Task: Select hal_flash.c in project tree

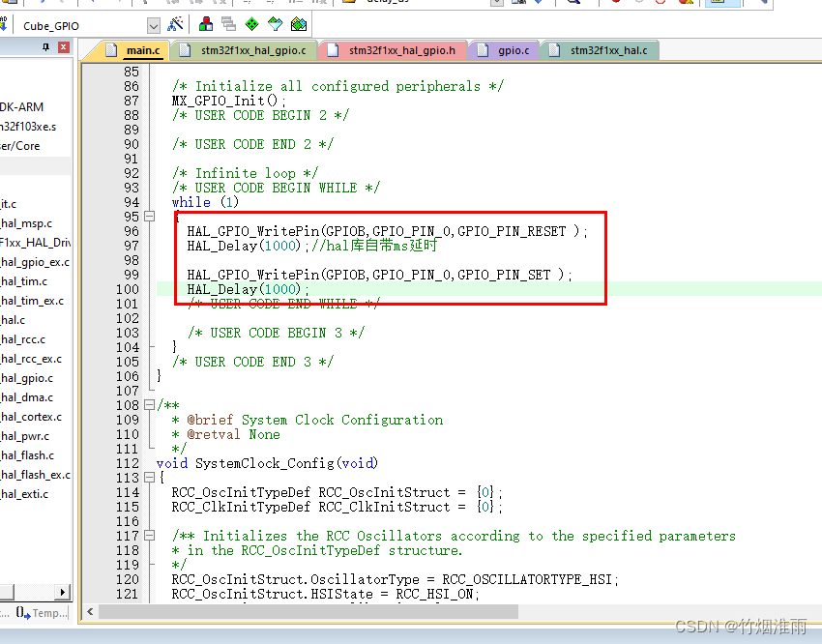Action: (x=27, y=455)
